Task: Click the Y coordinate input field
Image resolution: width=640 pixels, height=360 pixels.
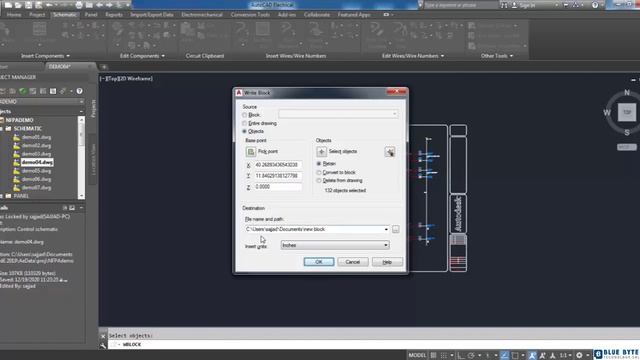Action: click(278, 176)
